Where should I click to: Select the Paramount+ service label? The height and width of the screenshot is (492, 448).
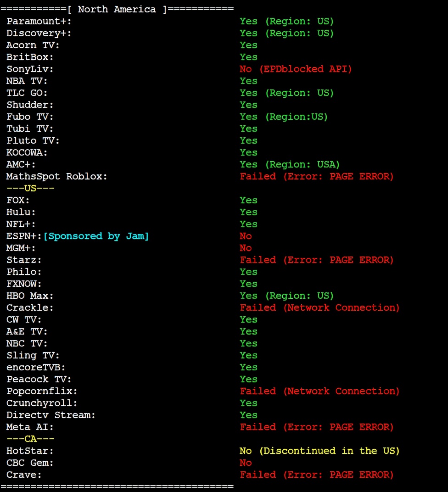(39, 21)
